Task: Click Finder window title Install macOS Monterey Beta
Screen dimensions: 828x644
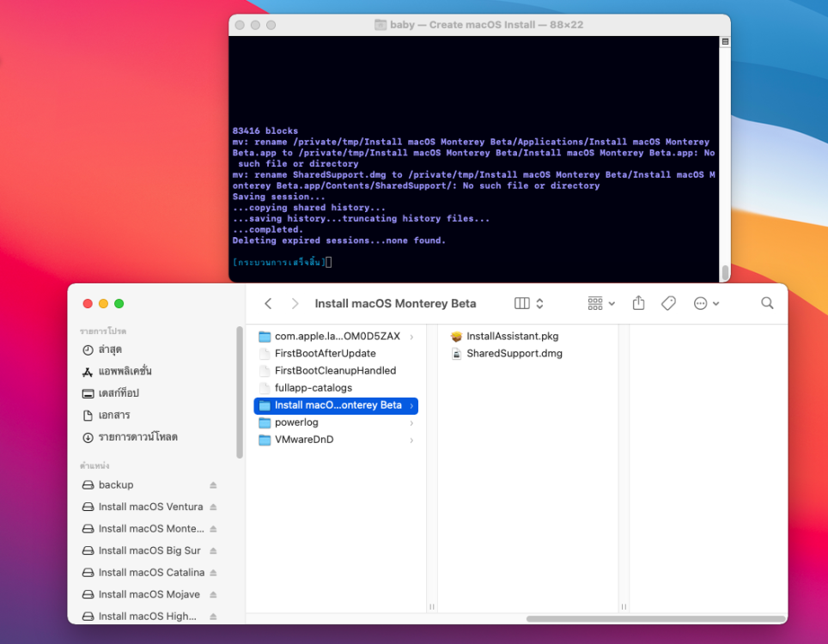Action: coord(395,303)
